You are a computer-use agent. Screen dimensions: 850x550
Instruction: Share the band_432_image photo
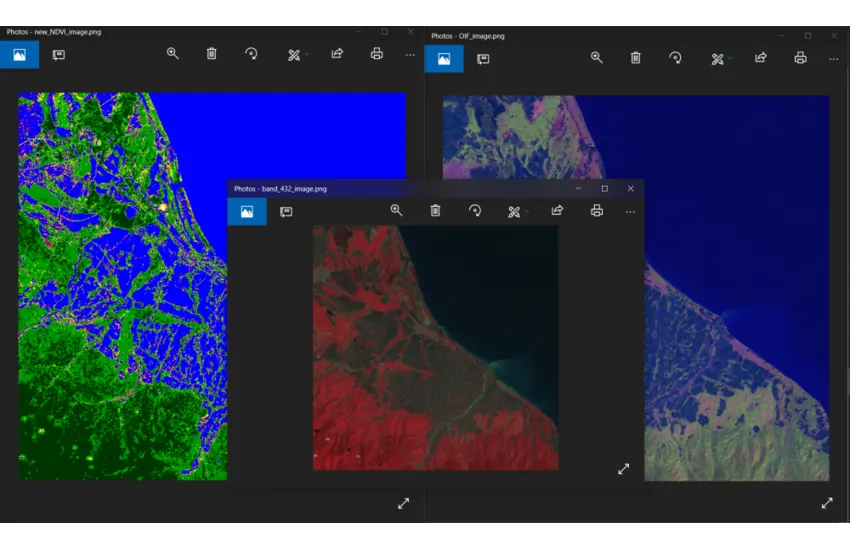coord(557,211)
